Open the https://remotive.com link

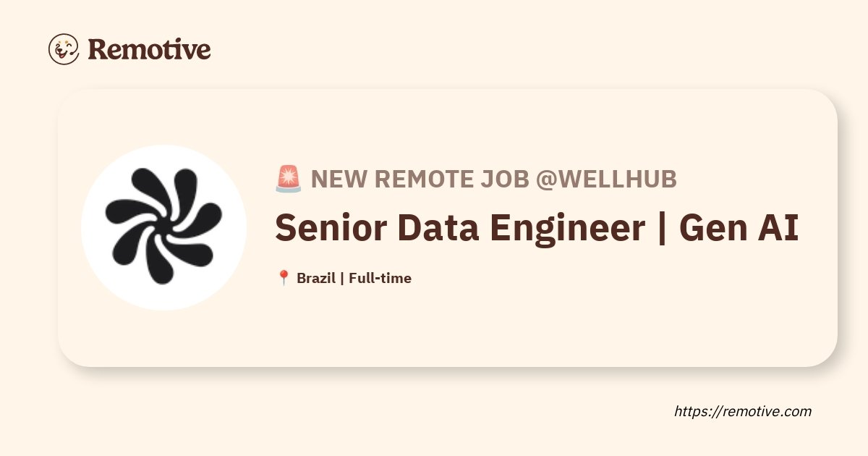pyautogui.click(x=743, y=412)
